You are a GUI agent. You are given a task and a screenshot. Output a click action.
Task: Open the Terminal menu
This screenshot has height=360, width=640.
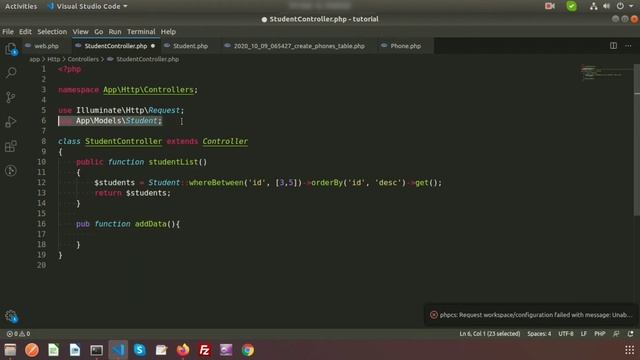(x=141, y=31)
